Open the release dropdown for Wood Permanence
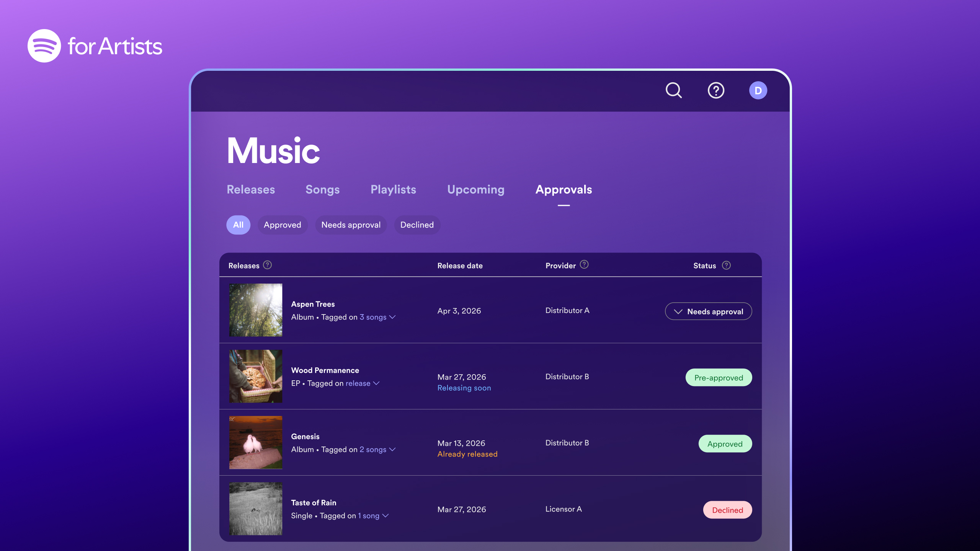This screenshot has height=551, width=980. coord(362,383)
